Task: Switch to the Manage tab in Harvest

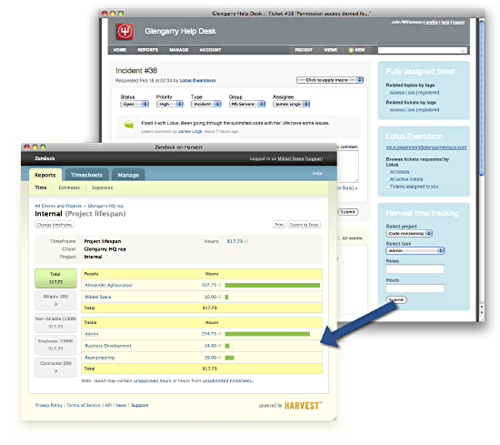Action: (x=128, y=175)
